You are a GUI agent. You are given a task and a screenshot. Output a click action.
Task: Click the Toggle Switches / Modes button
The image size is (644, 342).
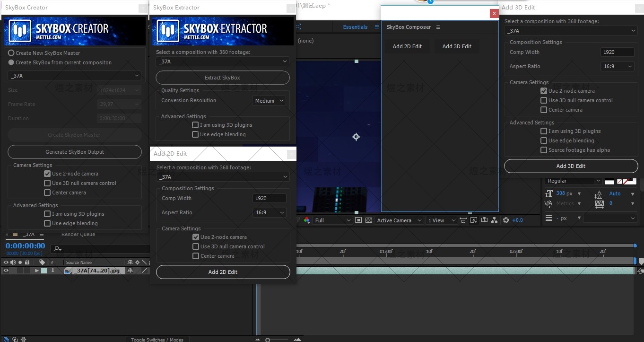tap(157, 339)
